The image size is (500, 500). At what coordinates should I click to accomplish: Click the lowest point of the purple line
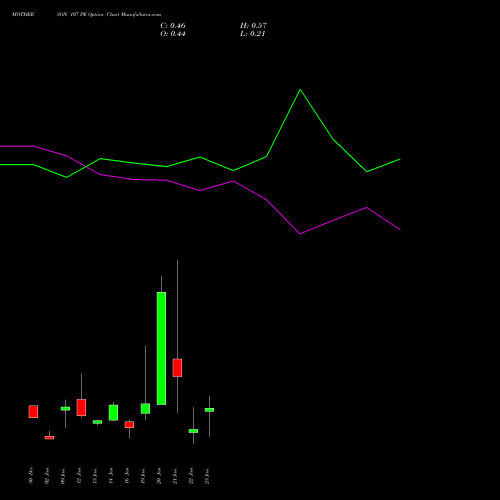(300, 234)
